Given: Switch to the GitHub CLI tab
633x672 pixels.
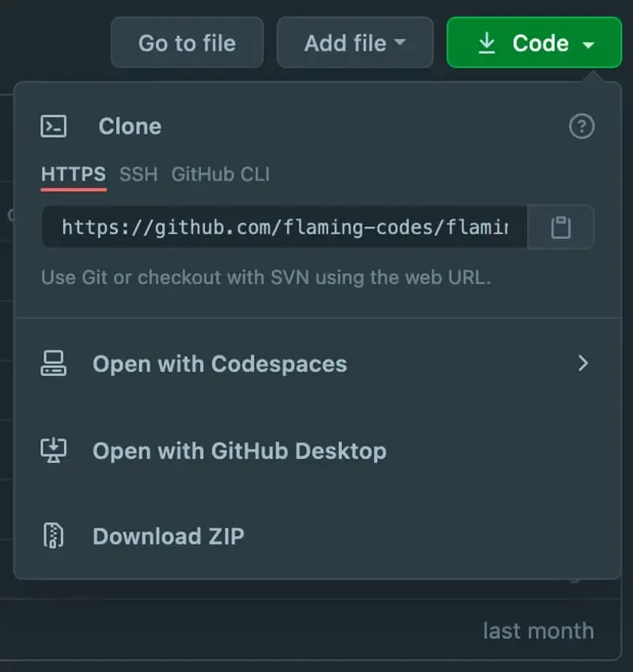Looking at the screenshot, I should (x=221, y=174).
